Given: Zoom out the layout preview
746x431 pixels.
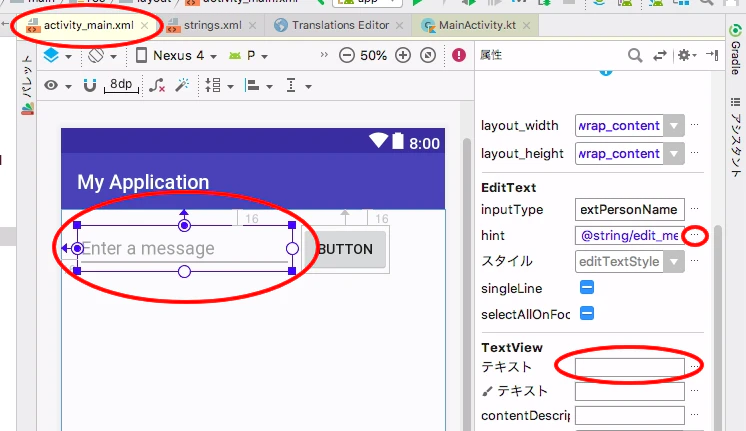Looking at the screenshot, I should (347, 55).
